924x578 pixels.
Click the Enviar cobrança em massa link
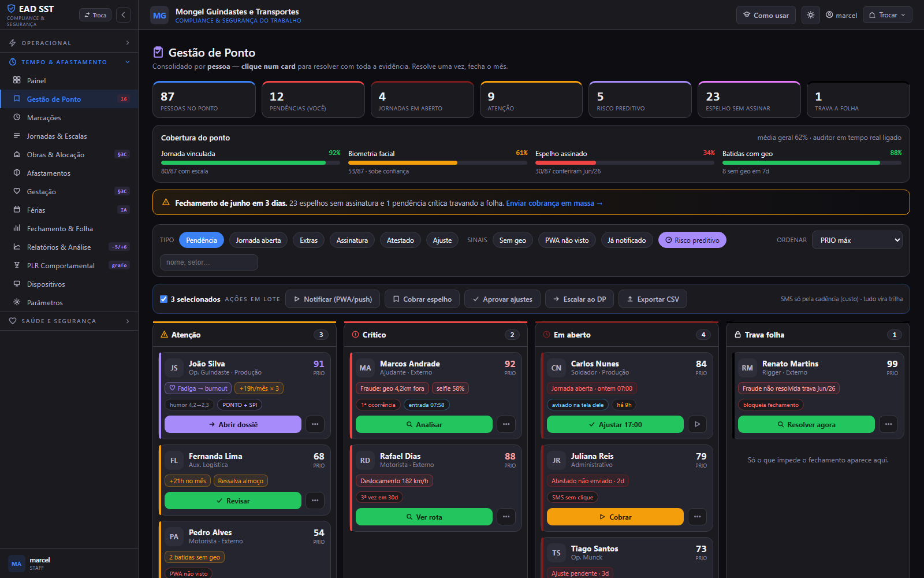[554, 203]
